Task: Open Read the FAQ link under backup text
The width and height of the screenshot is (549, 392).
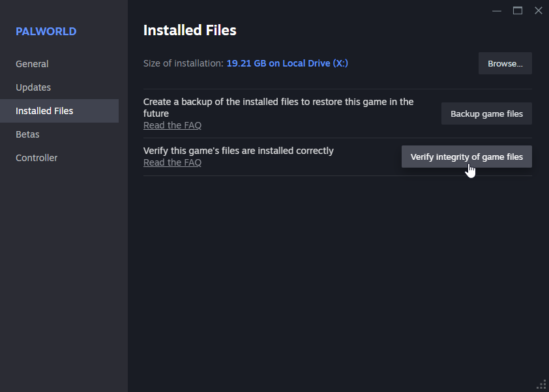Action: coord(172,125)
